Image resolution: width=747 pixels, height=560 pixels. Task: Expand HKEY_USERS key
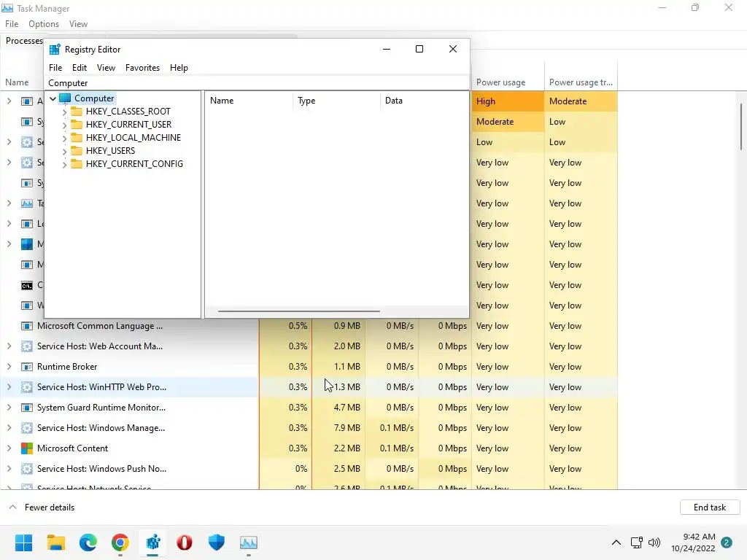tap(64, 152)
